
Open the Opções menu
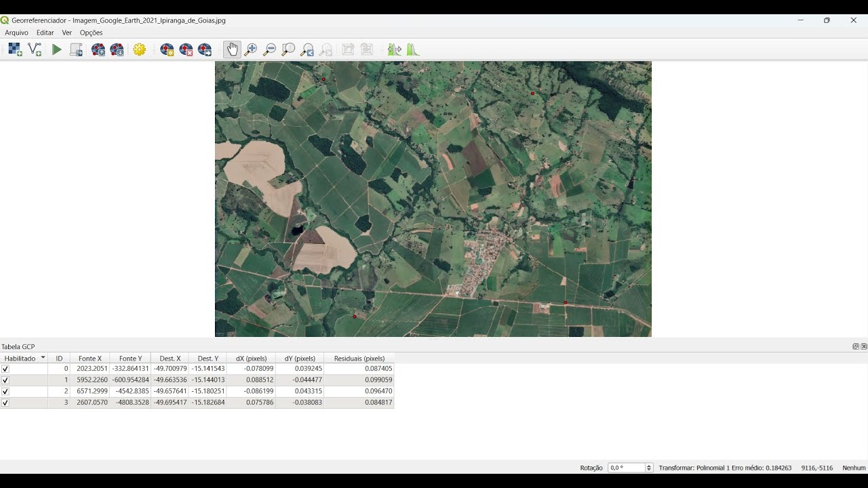point(91,33)
